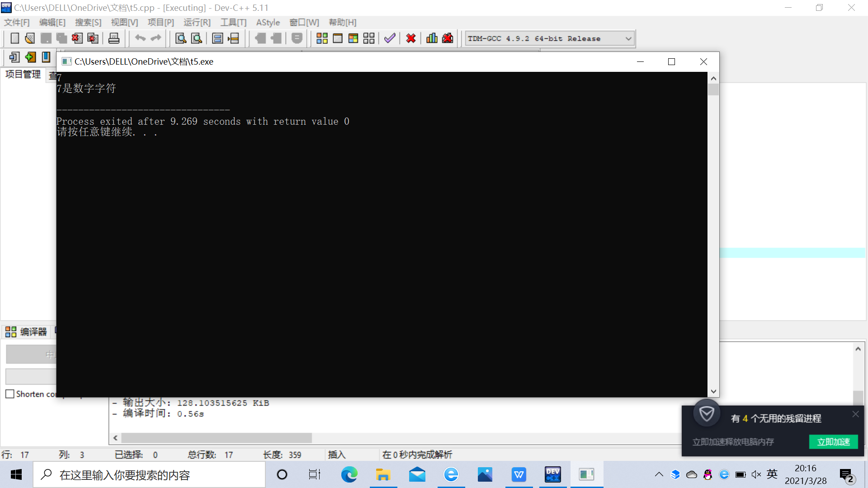Expand the hidden system tray icons chevron
Screen dimensions: 868x488
point(659,474)
